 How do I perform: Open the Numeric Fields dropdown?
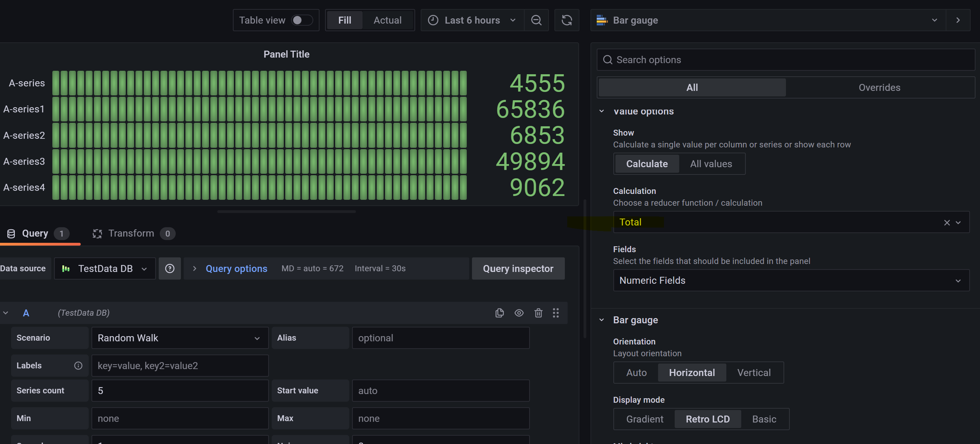(x=791, y=280)
